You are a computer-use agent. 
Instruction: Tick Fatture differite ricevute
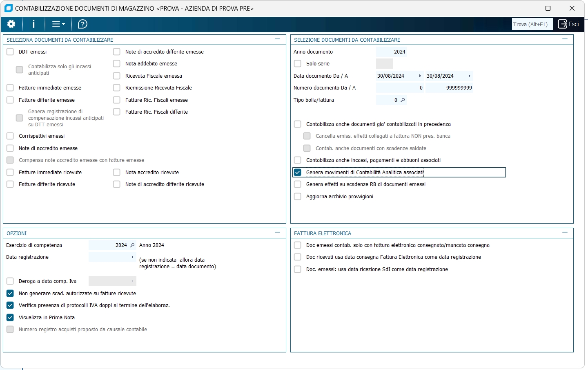(x=10, y=184)
